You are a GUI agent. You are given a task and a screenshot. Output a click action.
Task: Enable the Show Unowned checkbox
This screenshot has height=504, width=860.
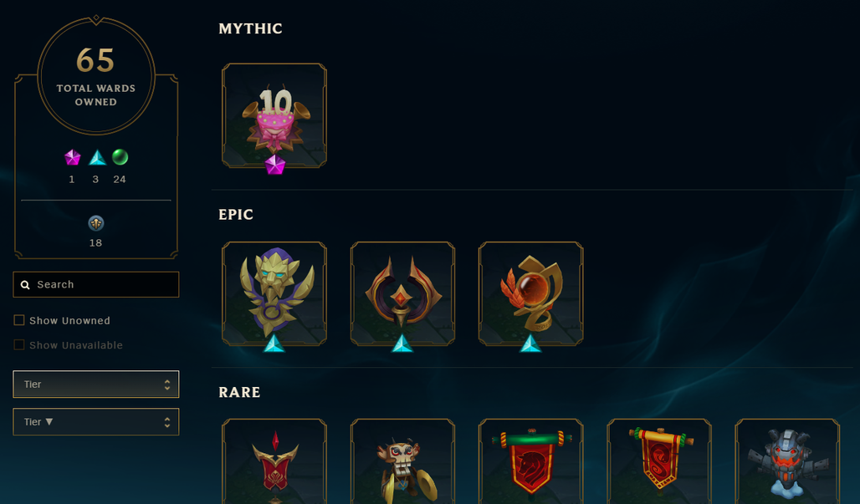pyautogui.click(x=19, y=320)
